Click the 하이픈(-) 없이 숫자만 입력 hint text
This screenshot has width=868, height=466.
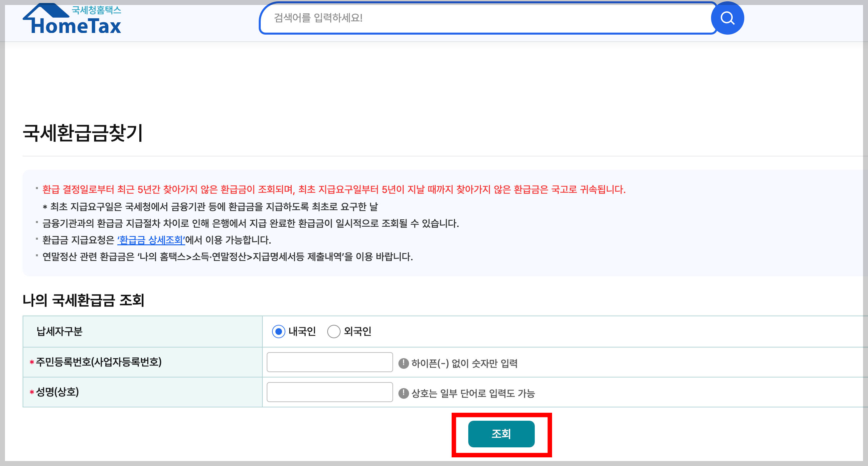[464, 363]
